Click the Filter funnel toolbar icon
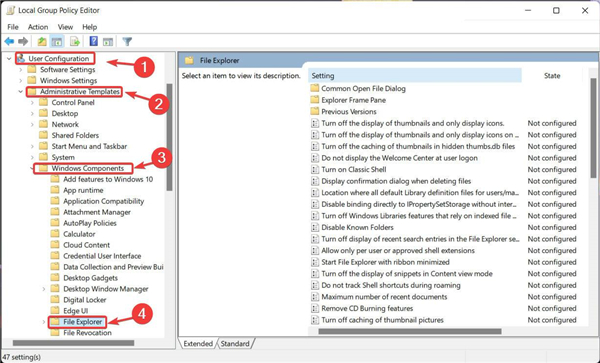Viewport: 600px width, 363px height. point(127,41)
